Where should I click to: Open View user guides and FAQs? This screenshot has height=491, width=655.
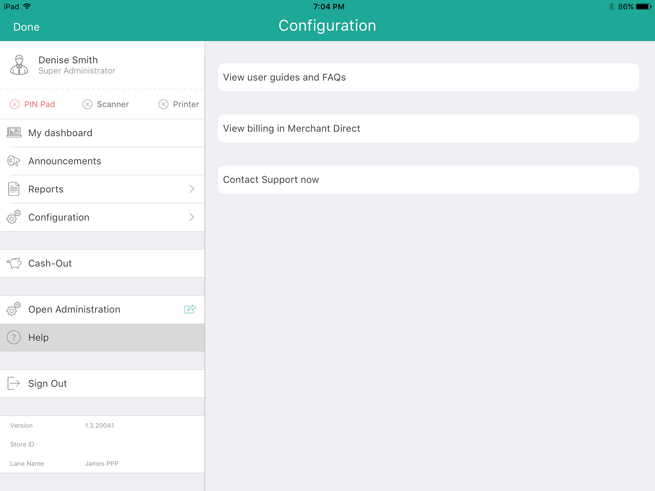click(x=428, y=77)
